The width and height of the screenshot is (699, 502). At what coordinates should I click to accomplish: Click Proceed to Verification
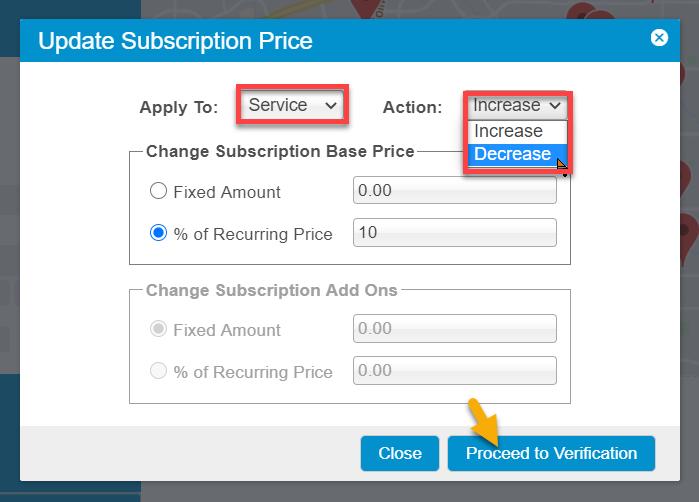(551, 453)
